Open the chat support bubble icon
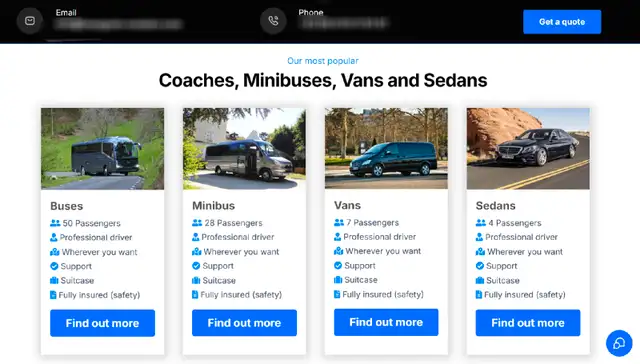Image resolution: width=640 pixels, height=364 pixels. [x=619, y=343]
